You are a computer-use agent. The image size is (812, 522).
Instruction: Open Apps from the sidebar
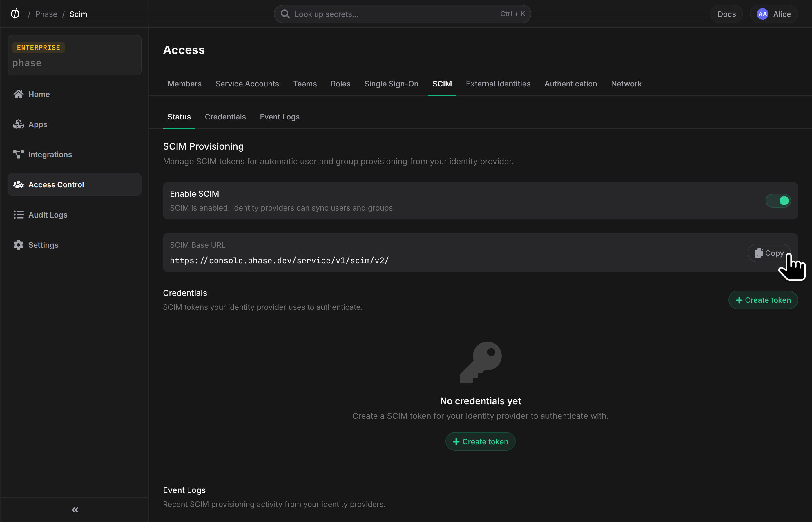pos(74,124)
